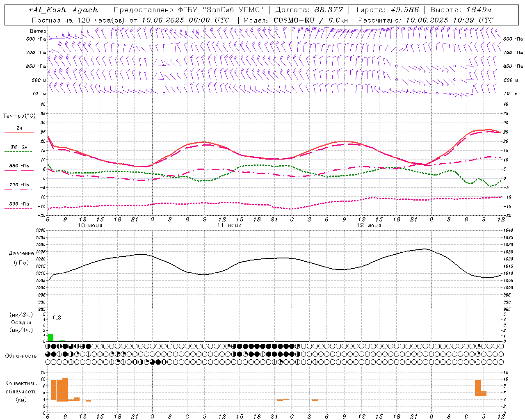Screen dimensions: 525x420
Task: Click the 10 июня date label
Action: point(90,226)
